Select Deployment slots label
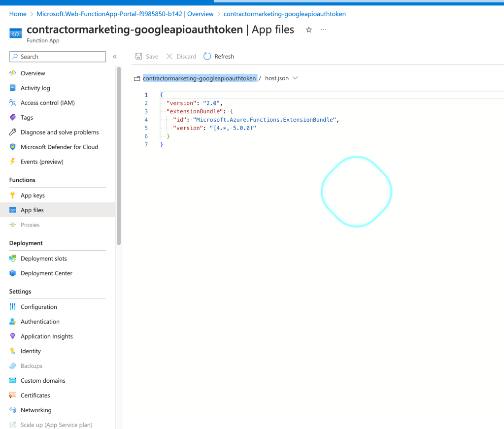The image size is (504, 429). (x=44, y=259)
